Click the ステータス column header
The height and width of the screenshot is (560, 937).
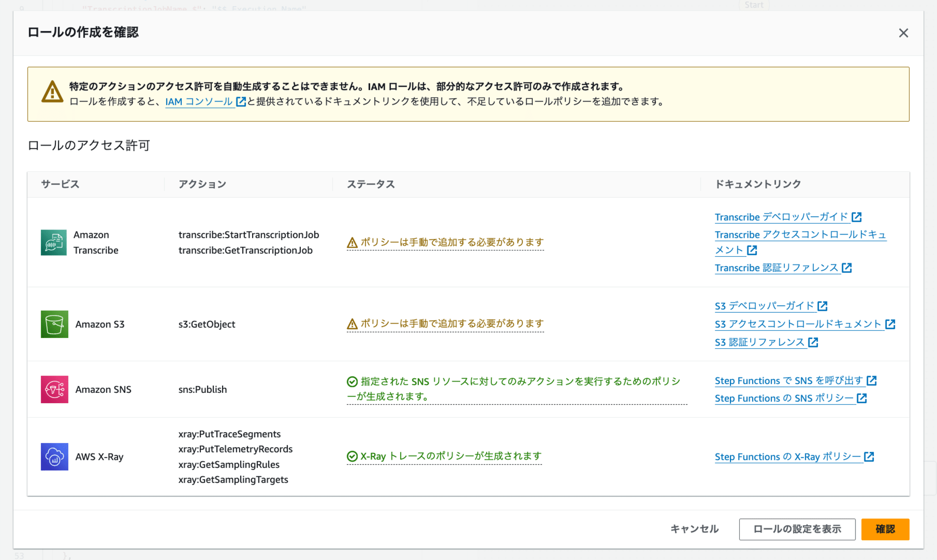point(371,184)
